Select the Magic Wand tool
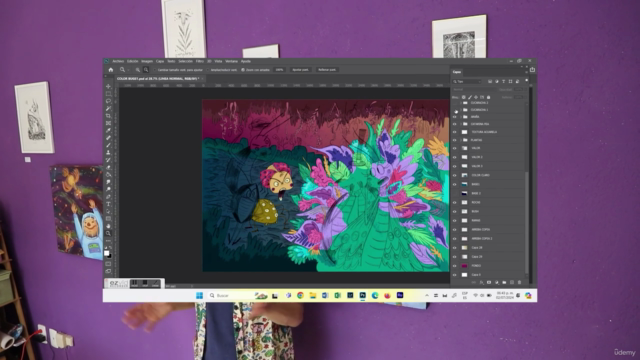 [108, 109]
